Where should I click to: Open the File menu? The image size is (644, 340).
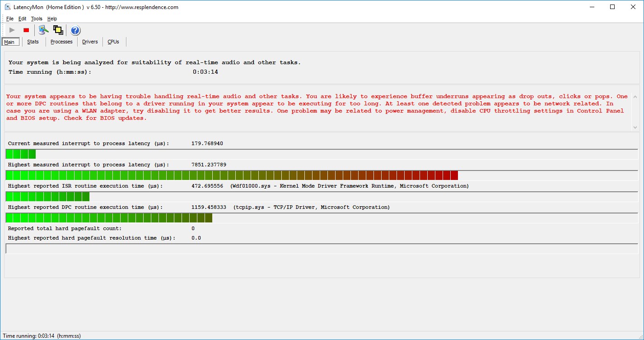10,19
